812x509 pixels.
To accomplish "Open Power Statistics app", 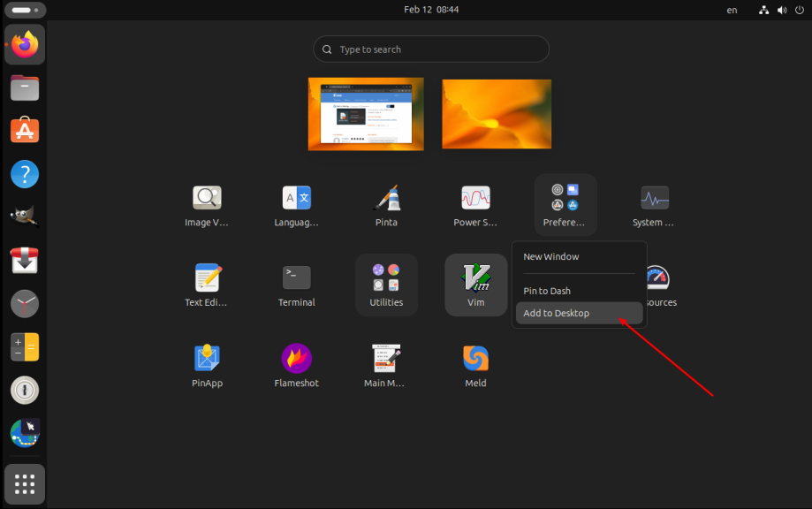I will click(x=475, y=205).
